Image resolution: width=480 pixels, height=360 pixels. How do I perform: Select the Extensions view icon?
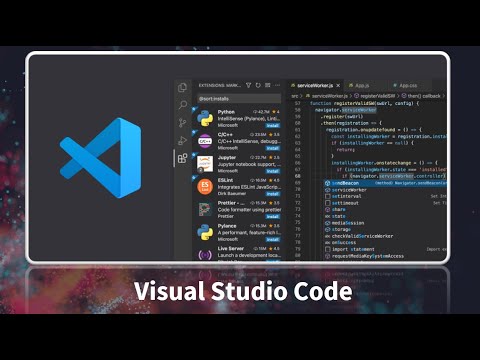[x=183, y=158]
